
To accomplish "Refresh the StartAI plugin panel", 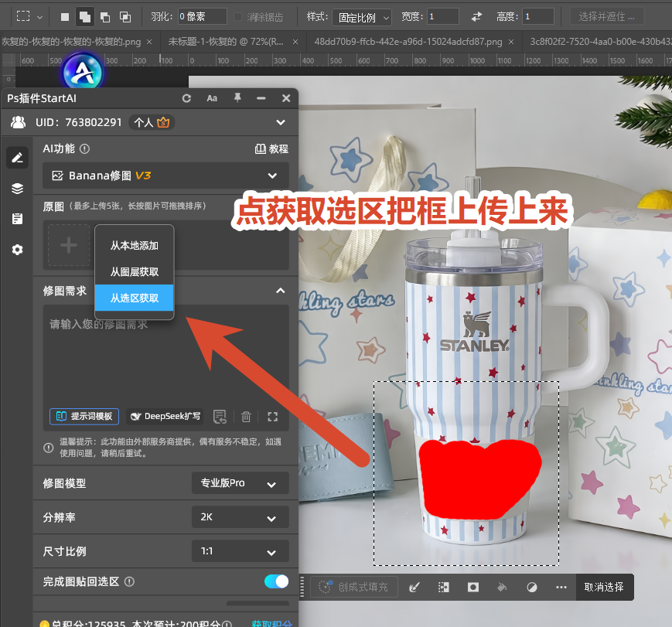I will [x=186, y=98].
